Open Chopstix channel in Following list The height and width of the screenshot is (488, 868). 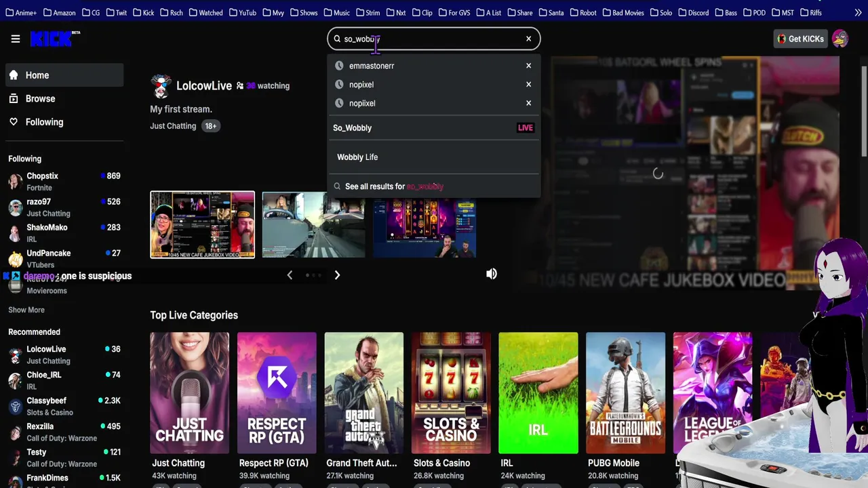[x=64, y=182]
